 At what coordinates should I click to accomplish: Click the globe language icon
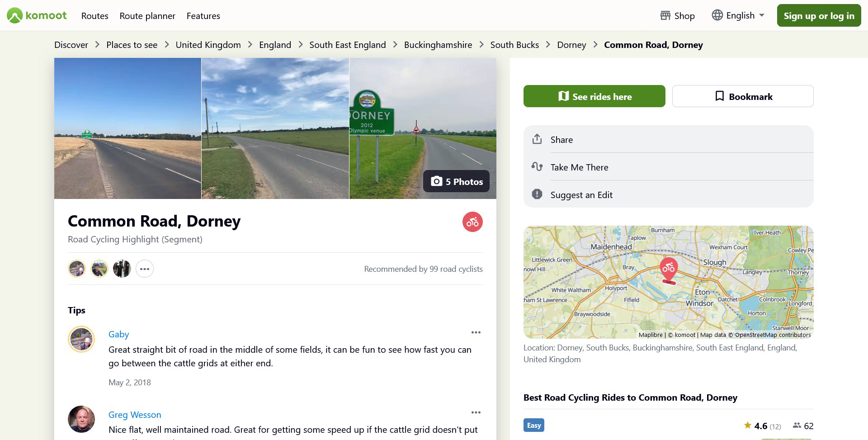(717, 15)
